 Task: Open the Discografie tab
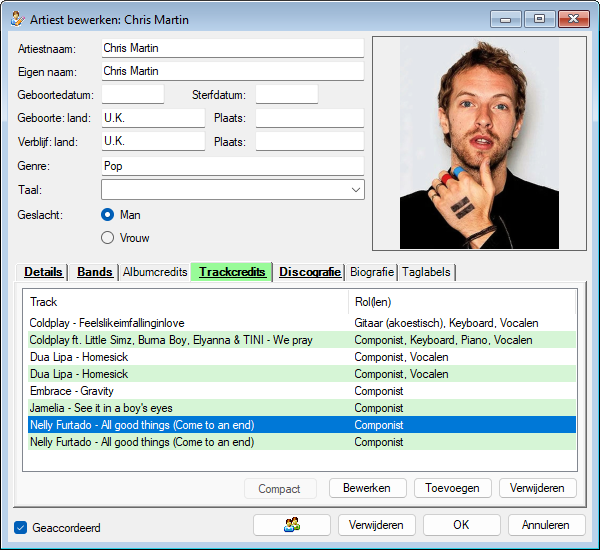[310, 272]
